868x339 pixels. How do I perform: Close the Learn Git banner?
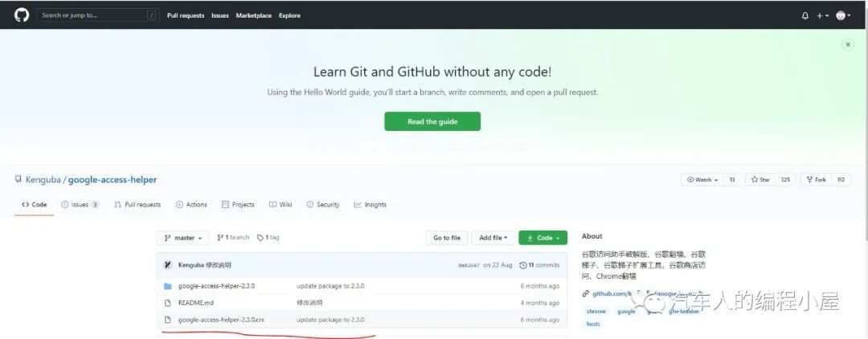coord(848,45)
